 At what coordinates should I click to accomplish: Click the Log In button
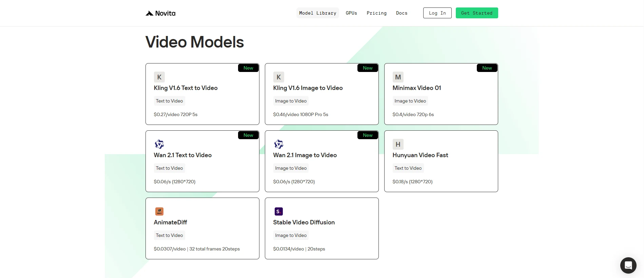[x=437, y=13]
